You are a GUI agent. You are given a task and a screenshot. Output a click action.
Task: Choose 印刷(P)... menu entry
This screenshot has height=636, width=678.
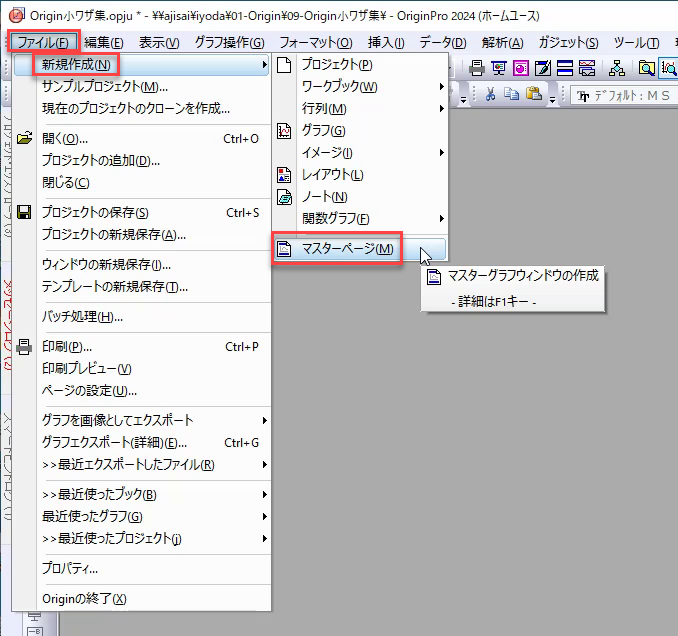tap(141, 346)
